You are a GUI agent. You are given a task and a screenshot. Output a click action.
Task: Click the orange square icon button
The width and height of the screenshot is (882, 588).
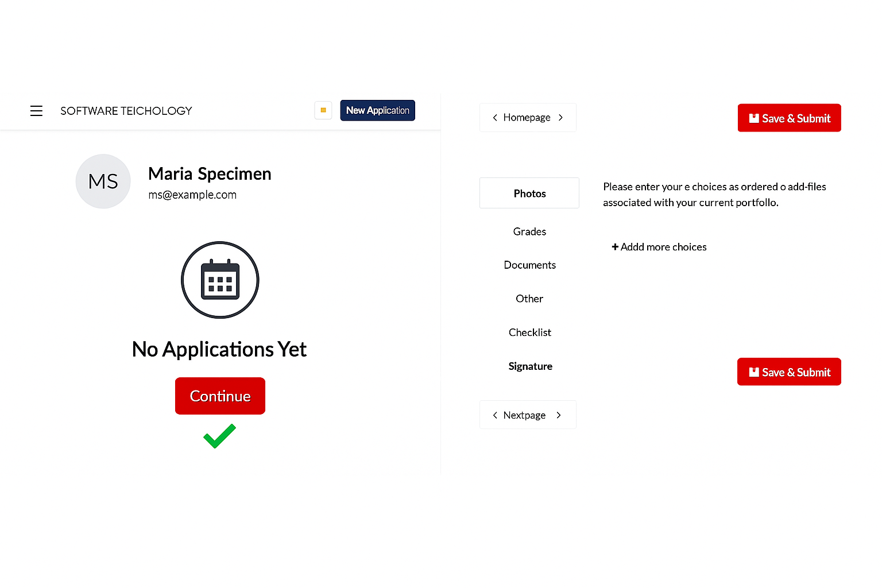(323, 110)
